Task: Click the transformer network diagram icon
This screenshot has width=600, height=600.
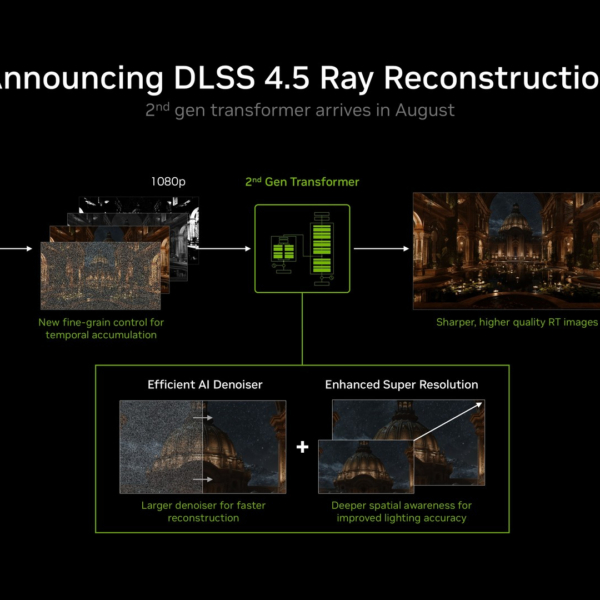Action: (x=302, y=249)
